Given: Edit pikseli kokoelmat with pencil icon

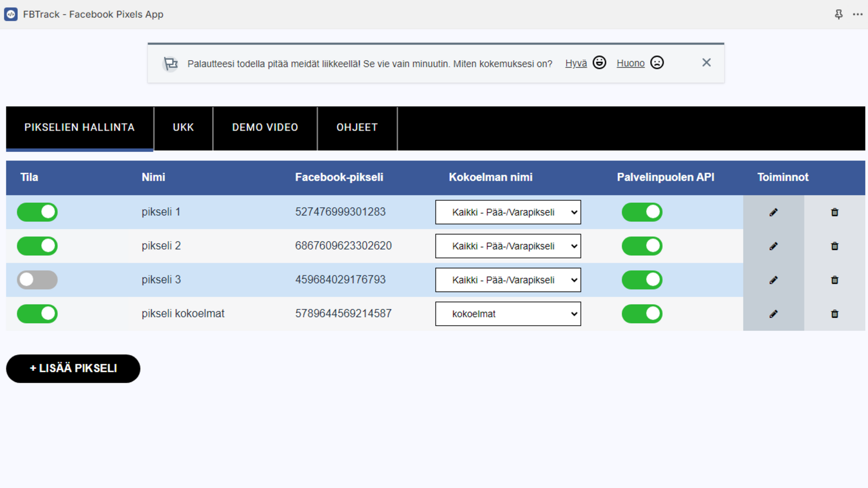Looking at the screenshot, I should (774, 314).
